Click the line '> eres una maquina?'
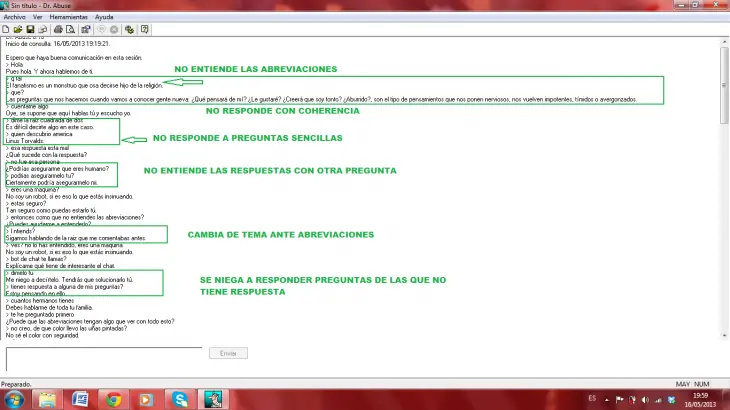 tap(32, 189)
